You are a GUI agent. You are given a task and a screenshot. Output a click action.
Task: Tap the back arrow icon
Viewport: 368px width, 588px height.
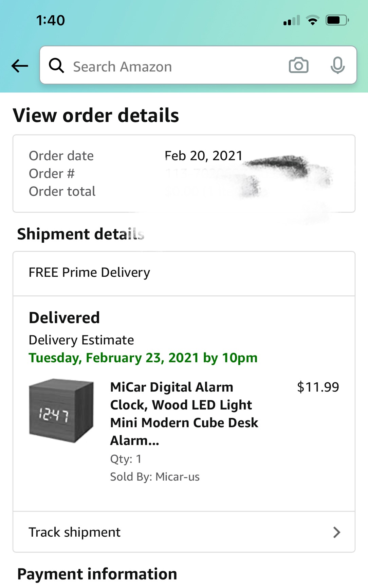tap(20, 66)
